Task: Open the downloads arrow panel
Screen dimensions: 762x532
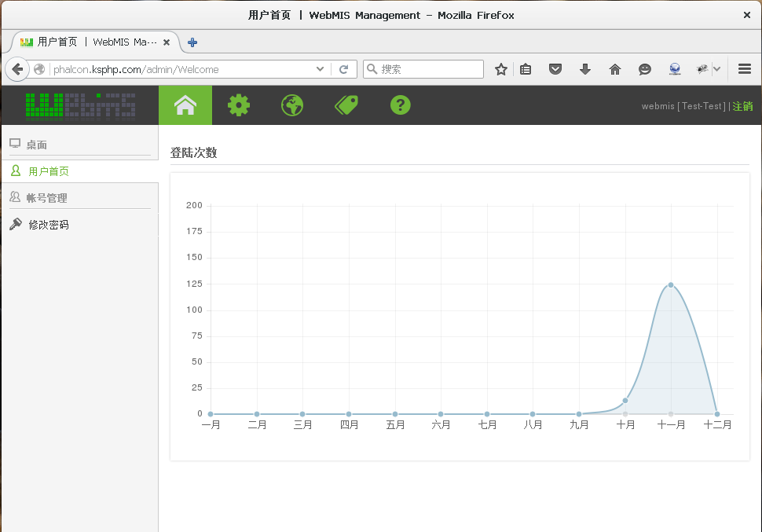Action: (585, 69)
